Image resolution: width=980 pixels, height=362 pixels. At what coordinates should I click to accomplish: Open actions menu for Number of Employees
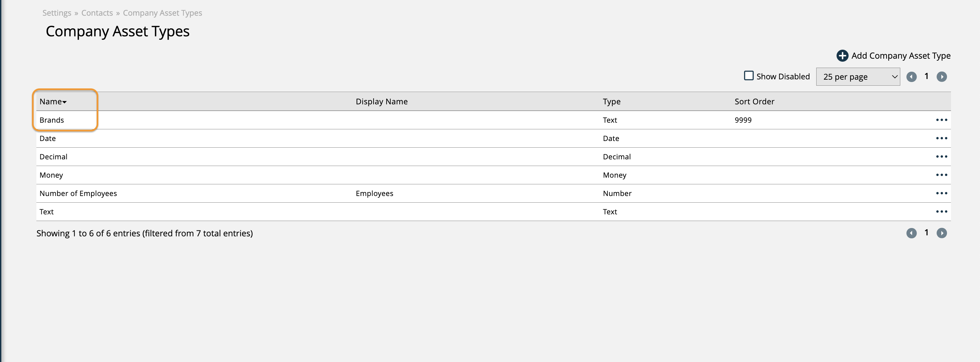tap(941, 193)
